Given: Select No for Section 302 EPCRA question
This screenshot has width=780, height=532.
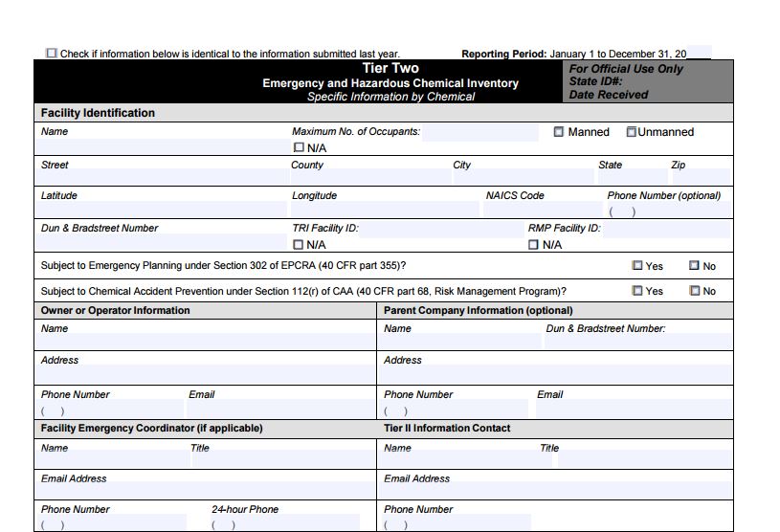Looking at the screenshot, I should tap(695, 265).
